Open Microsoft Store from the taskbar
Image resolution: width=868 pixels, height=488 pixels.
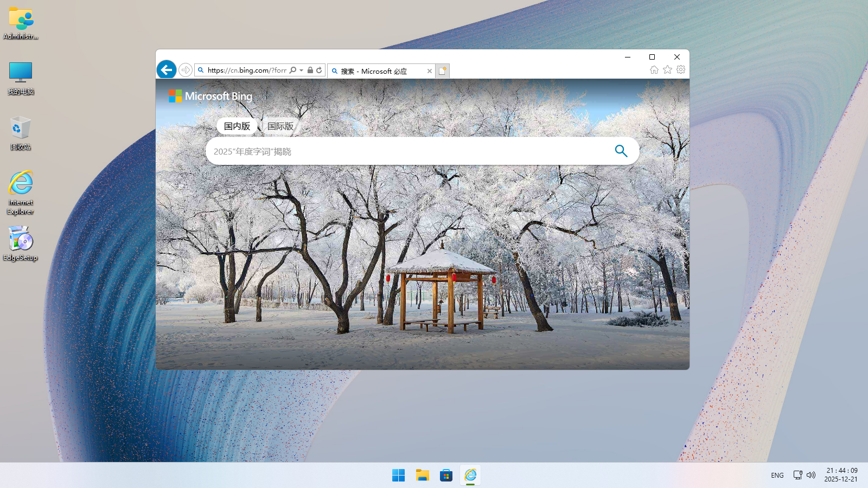(x=446, y=476)
